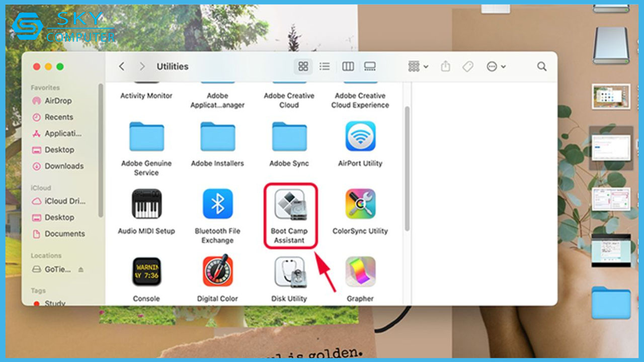The height and width of the screenshot is (362, 644).
Task: Select the Adobe Genuine Service folder
Action: coord(146,136)
